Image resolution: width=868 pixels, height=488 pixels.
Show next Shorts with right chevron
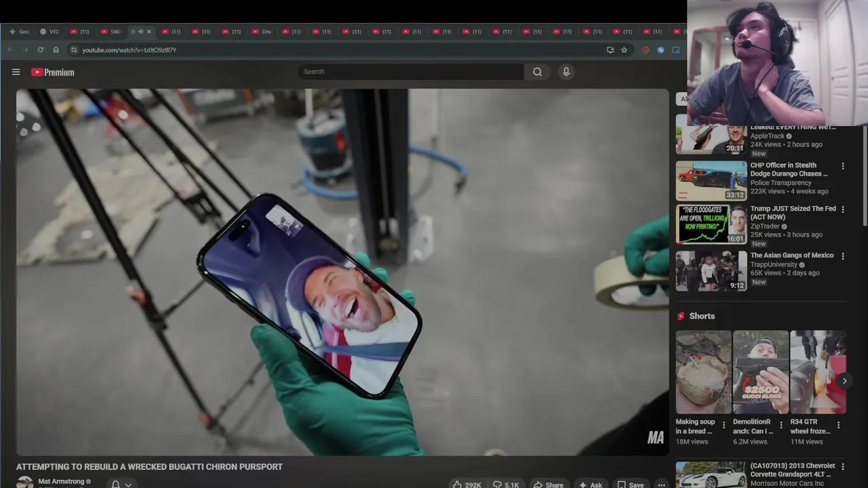[844, 381]
